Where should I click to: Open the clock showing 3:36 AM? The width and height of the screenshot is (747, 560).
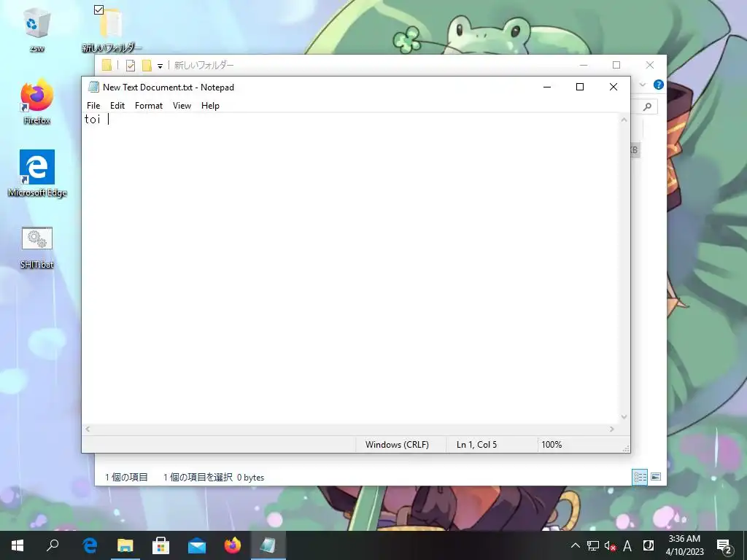point(684,545)
